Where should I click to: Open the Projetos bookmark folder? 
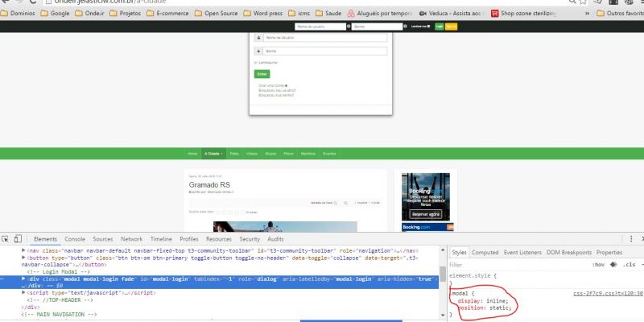(x=126, y=13)
